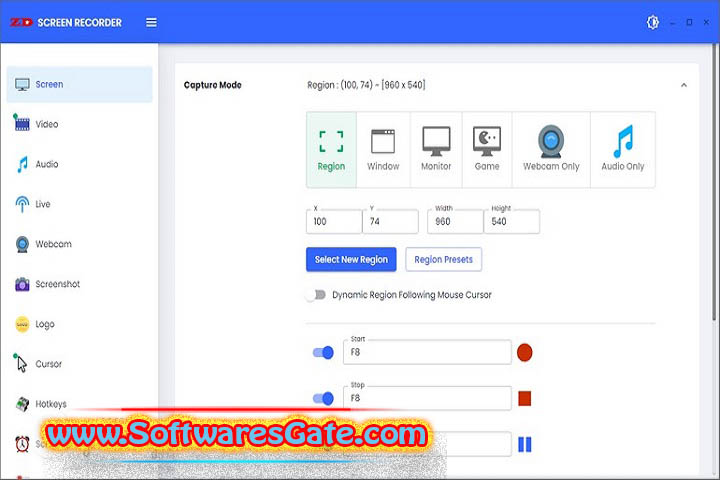Click the Start hotkey field
Screen dimensions: 720x480
pyautogui.click(x=427, y=352)
